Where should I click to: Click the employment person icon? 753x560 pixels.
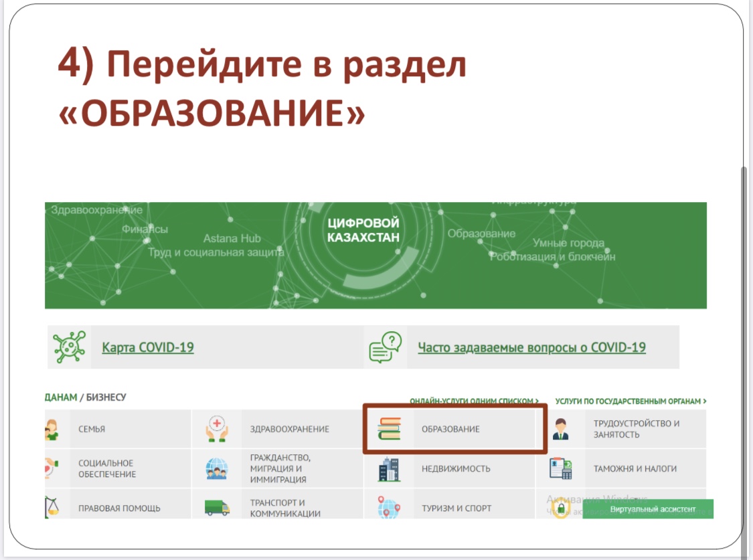click(560, 429)
